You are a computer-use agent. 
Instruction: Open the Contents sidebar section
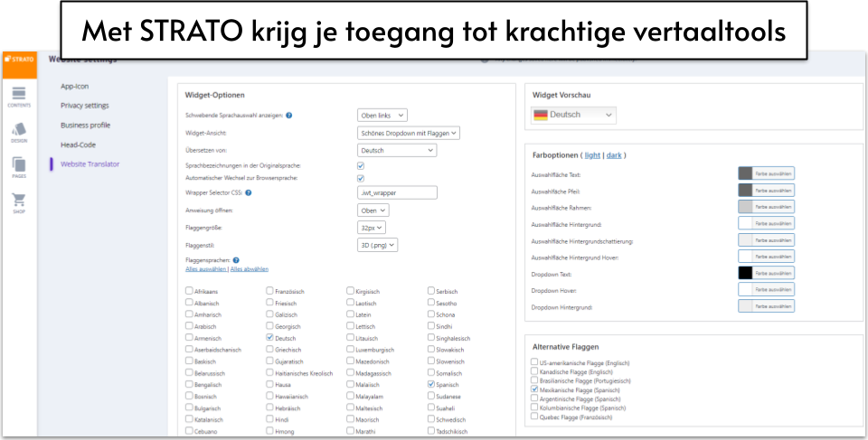click(x=19, y=97)
